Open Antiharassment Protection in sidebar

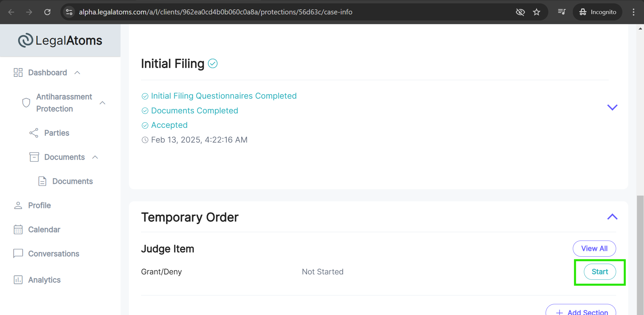coord(64,103)
